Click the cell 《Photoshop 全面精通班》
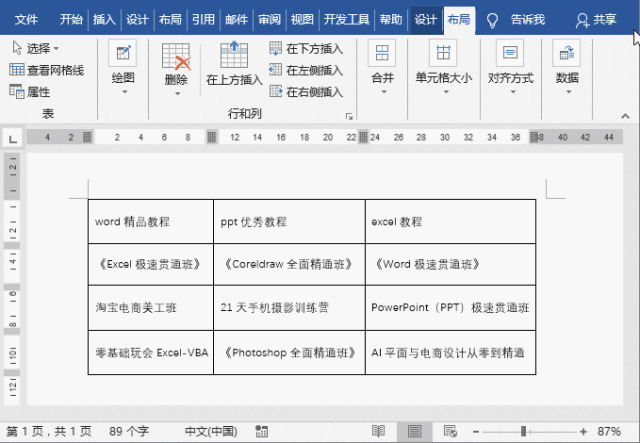 coord(290,352)
